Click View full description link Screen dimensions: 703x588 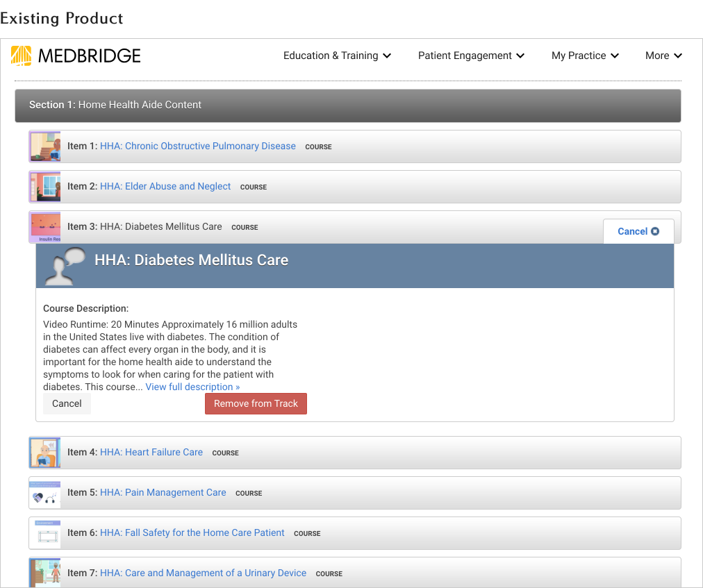[192, 387]
